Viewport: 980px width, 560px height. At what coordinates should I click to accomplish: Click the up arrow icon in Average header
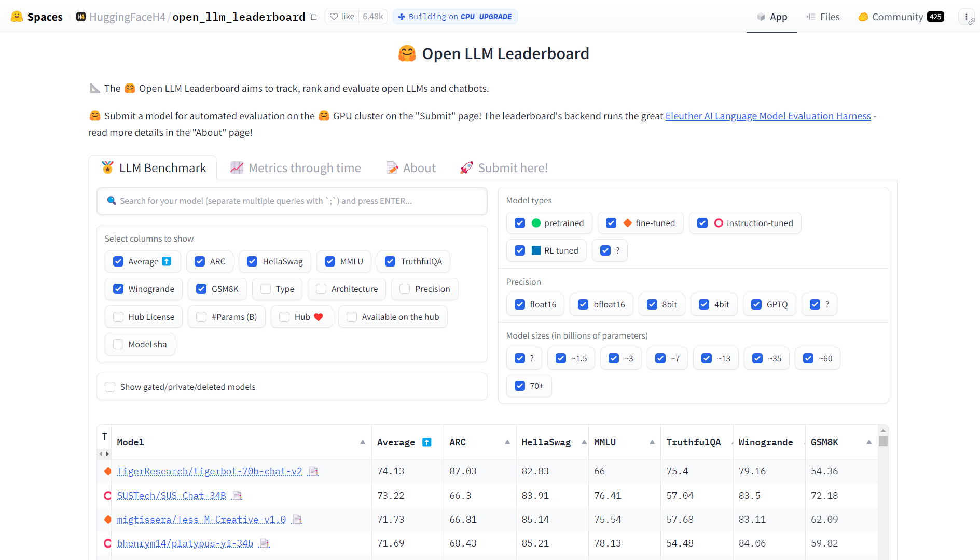click(427, 442)
